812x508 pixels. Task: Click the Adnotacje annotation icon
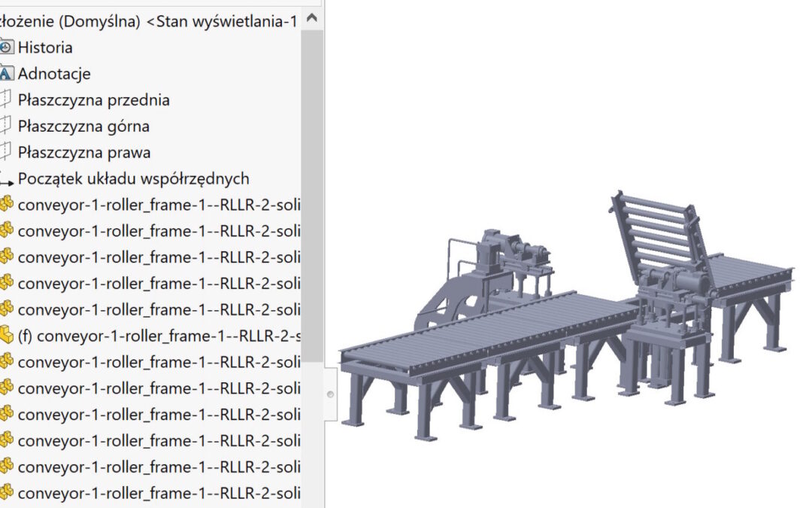[7, 74]
